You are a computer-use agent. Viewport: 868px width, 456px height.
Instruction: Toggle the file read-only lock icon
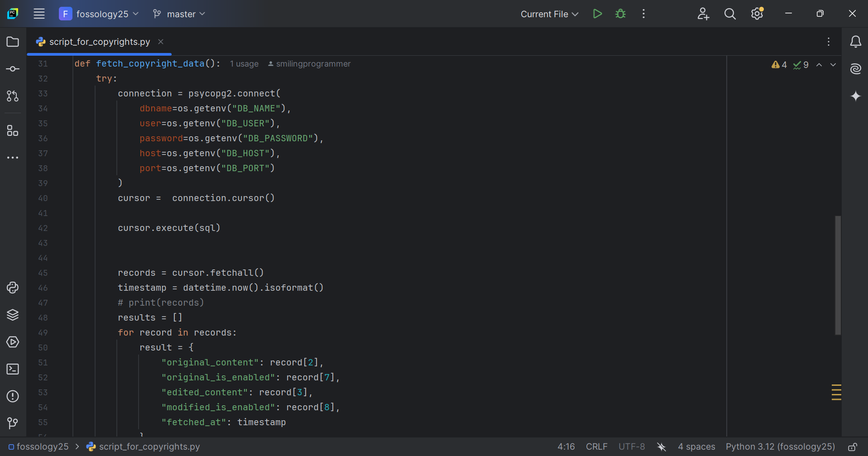click(852, 447)
